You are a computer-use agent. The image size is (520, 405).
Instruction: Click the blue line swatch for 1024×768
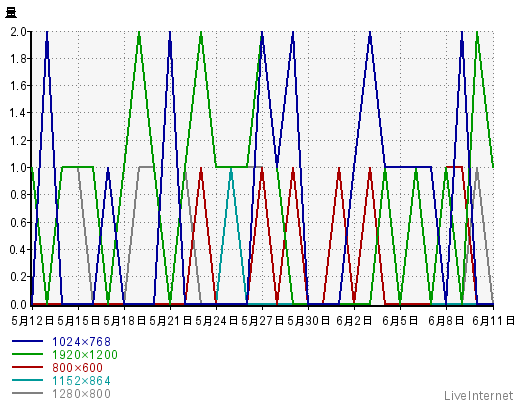pyautogui.click(x=27, y=341)
